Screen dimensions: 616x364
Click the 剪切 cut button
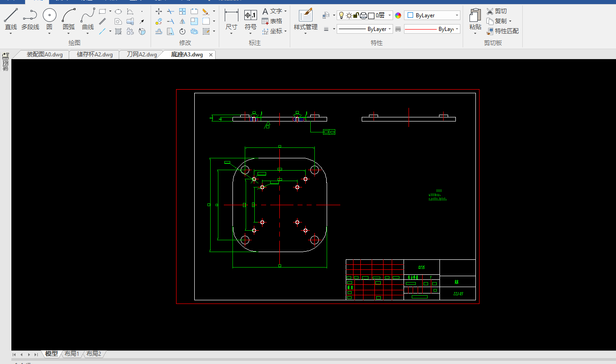[496, 11]
